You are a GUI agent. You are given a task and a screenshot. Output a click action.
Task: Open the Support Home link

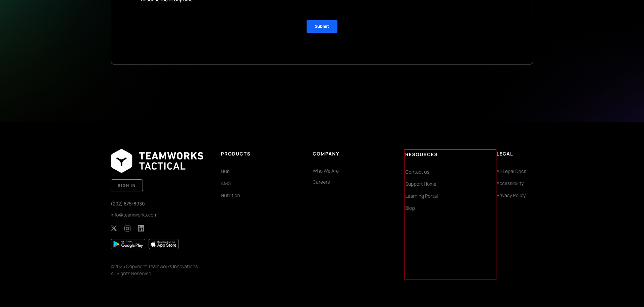(x=421, y=184)
